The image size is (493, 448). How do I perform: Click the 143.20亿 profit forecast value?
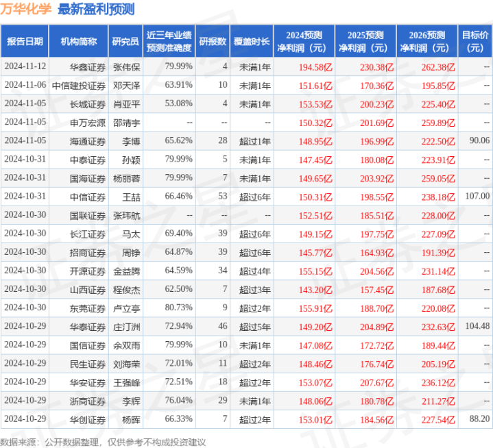(x=315, y=290)
